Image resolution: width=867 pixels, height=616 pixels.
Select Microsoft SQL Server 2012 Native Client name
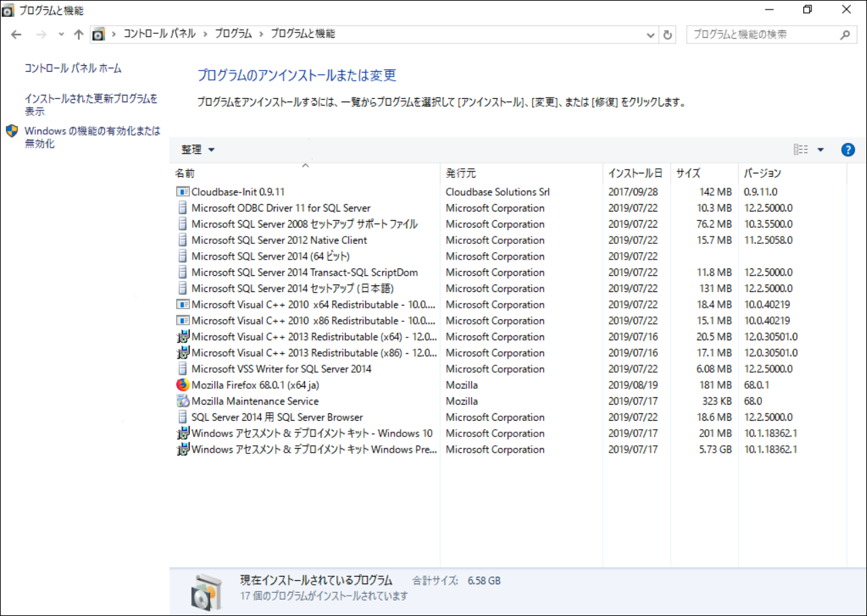tap(279, 240)
